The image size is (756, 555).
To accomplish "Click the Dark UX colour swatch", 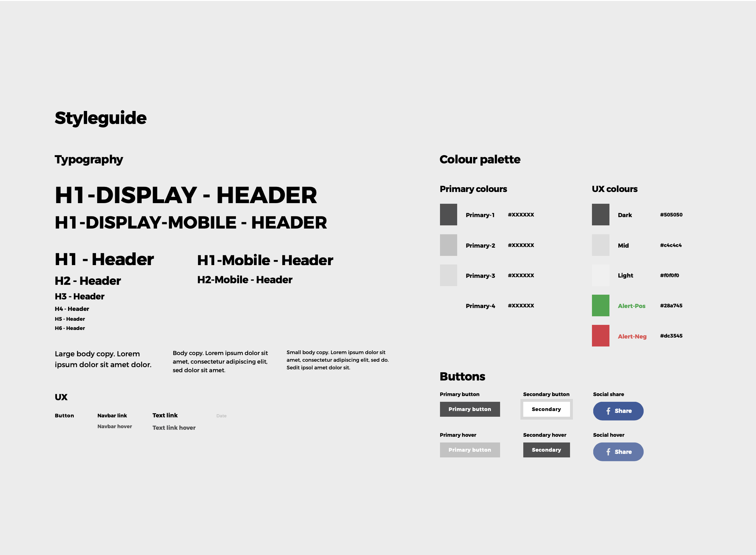I will coord(601,214).
